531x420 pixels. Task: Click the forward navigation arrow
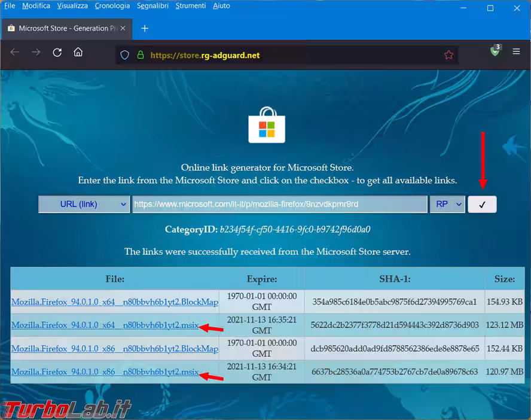coord(36,53)
